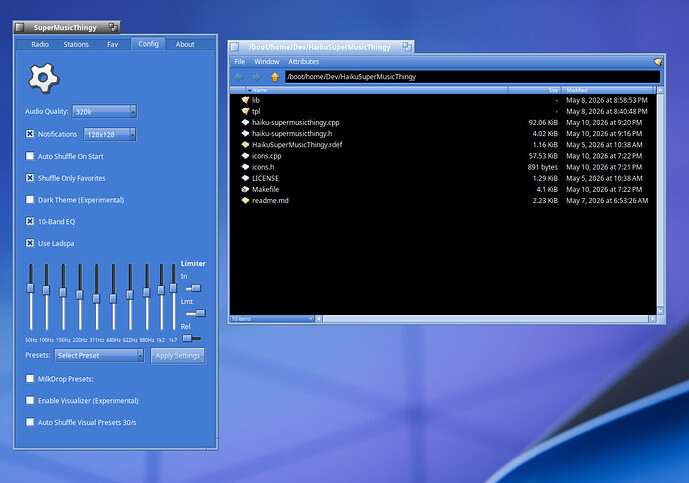The height and width of the screenshot is (483, 689).
Task: Enable Auto Shuffle On Start
Action: 30,156
